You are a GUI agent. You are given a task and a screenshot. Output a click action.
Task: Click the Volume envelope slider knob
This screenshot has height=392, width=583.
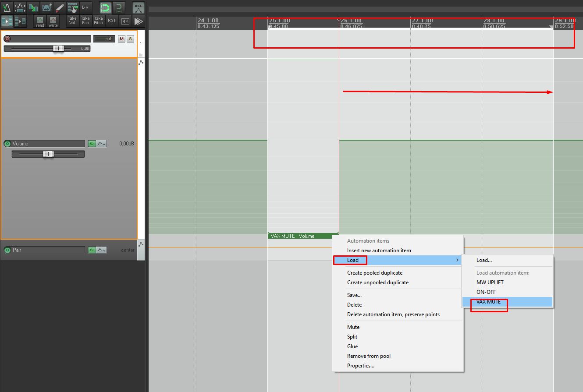click(x=49, y=154)
